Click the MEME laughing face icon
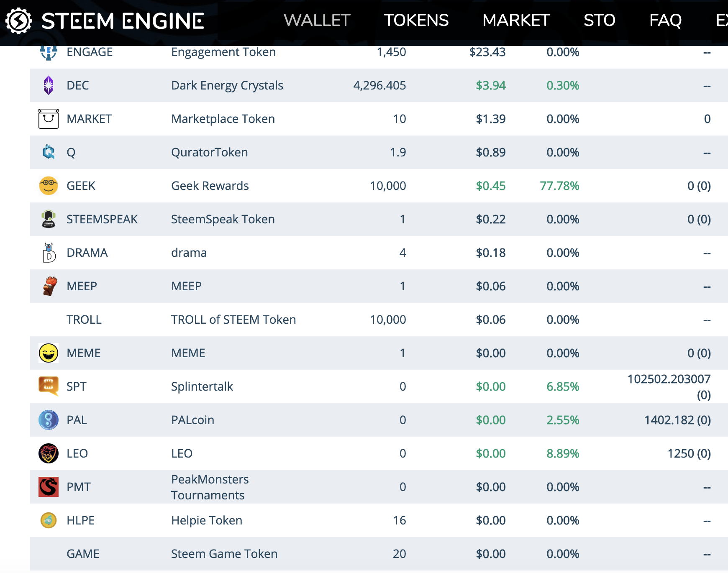This screenshot has width=728, height=573. click(49, 353)
